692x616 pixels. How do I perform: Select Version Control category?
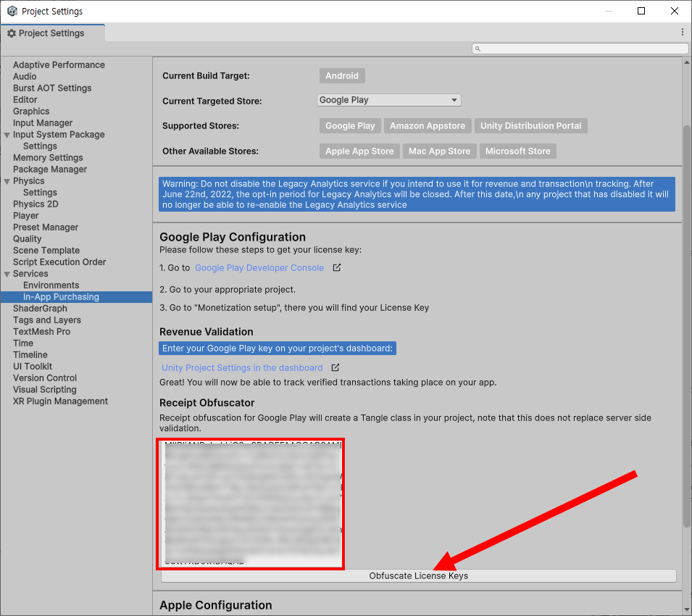pyautogui.click(x=45, y=378)
